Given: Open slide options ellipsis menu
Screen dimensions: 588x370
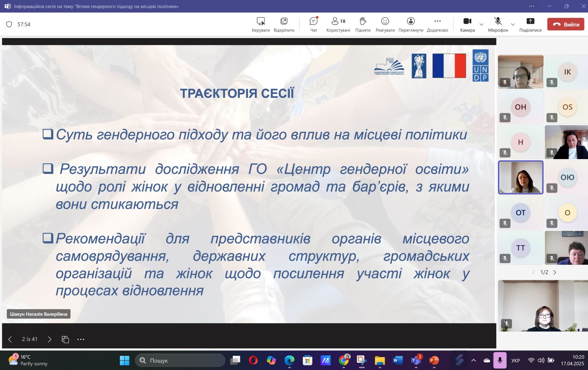Looking at the screenshot, I should 81,339.
